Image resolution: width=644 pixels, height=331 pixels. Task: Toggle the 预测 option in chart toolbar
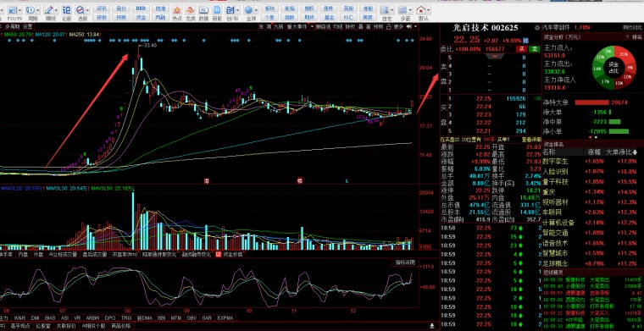pyautogui.click(x=378, y=26)
